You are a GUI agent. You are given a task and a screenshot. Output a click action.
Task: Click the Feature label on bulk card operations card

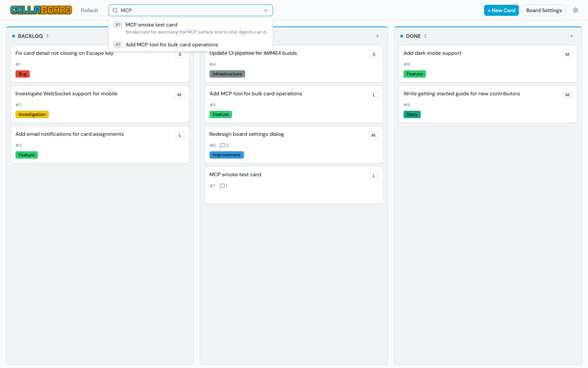[x=220, y=114]
